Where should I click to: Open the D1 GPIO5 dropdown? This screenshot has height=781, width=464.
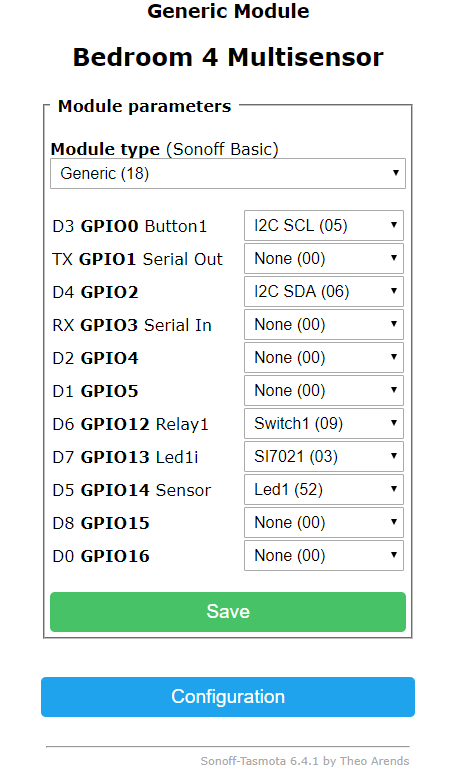tap(324, 390)
